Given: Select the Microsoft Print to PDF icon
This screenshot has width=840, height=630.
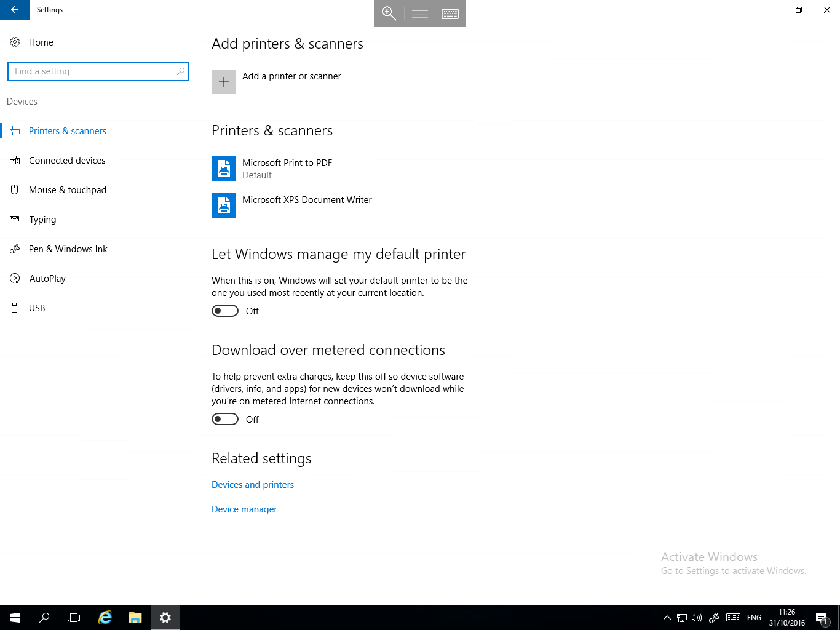Looking at the screenshot, I should click(224, 168).
